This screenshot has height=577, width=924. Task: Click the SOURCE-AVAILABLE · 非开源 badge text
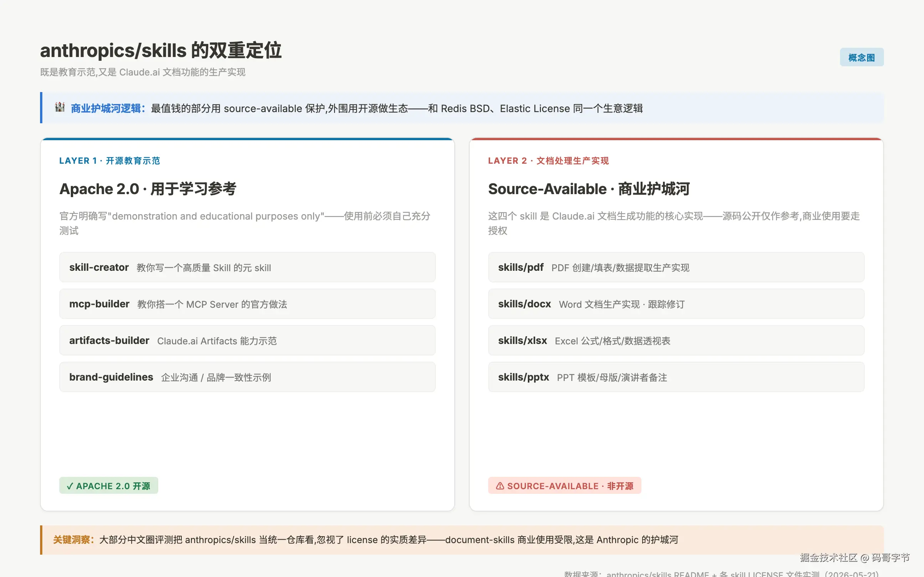coord(570,486)
